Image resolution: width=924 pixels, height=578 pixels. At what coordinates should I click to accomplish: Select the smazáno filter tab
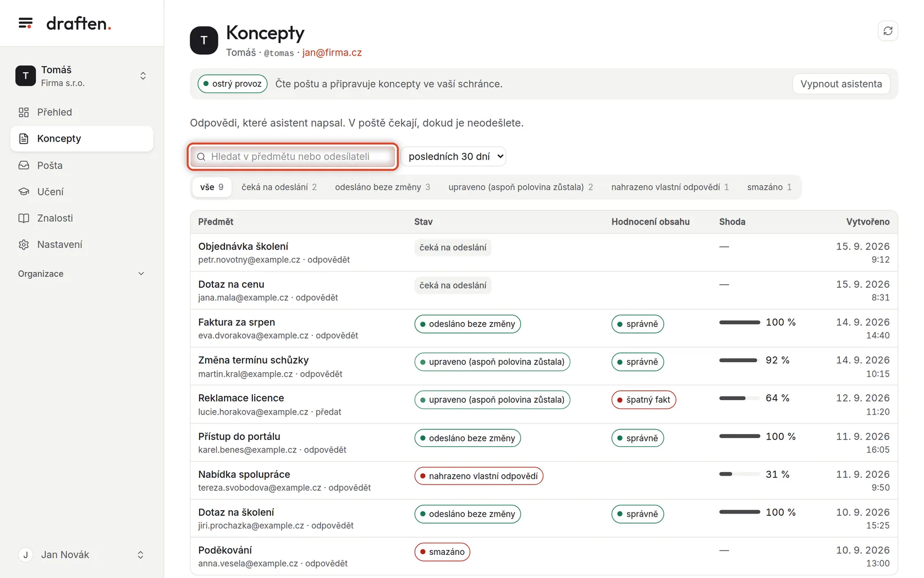click(x=769, y=187)
